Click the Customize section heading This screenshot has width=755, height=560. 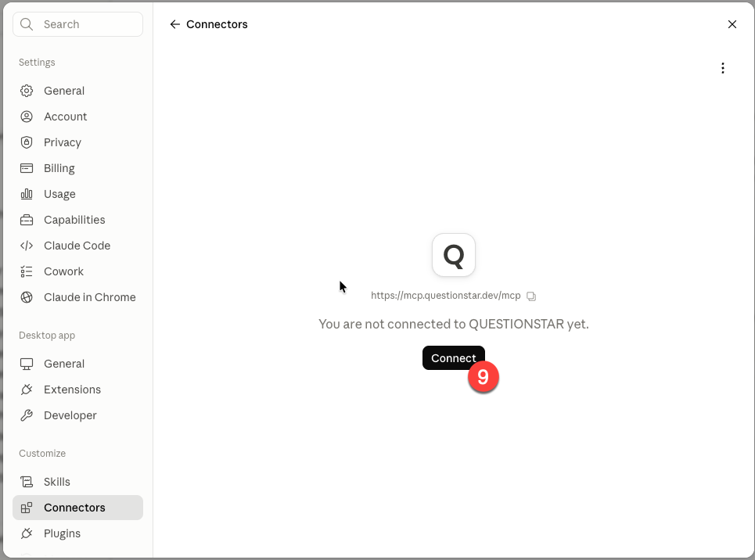42,454
